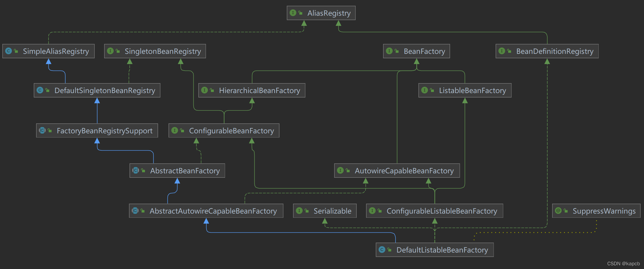This screenshot has width=644, height=269.
Task: Click the interface icon of ListableBeanFactory node
Action: [425, 90]
